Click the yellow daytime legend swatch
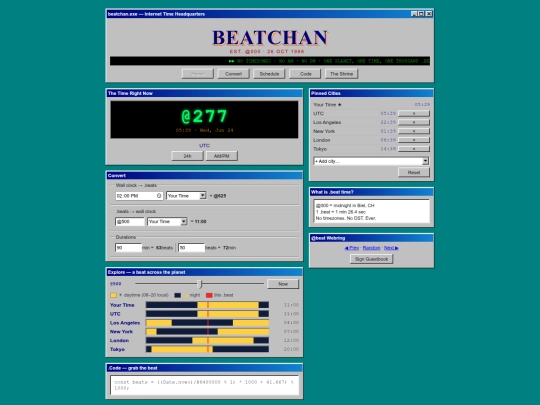Screen dimensions: 540x405 113,295
